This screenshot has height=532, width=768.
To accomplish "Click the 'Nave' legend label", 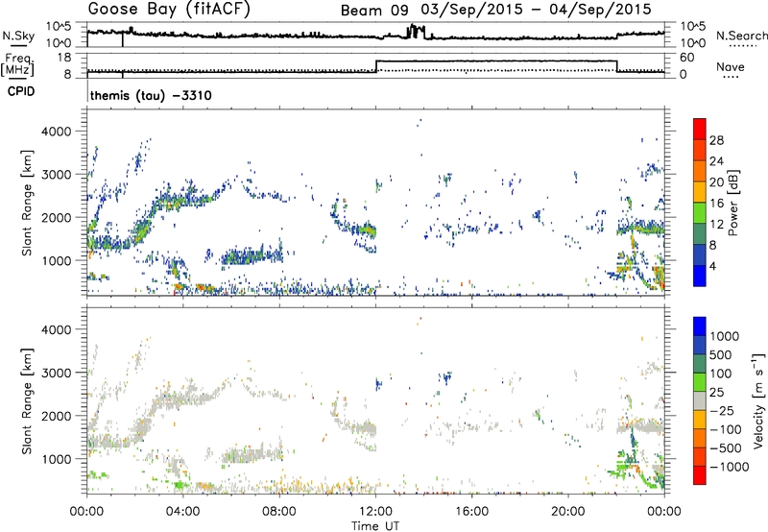I will tap(731, 67).
